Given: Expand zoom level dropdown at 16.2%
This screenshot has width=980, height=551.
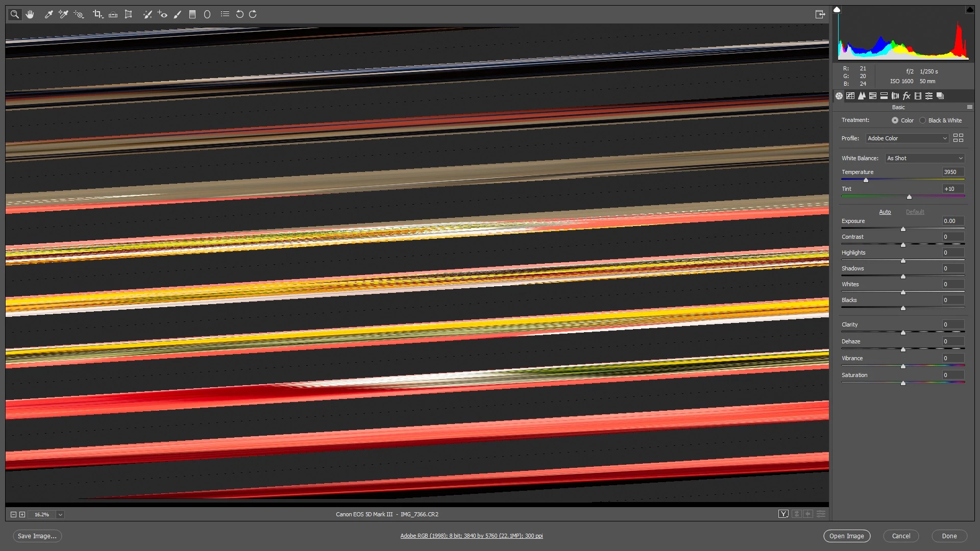Looking at the screenshot, I should [60, 515].
